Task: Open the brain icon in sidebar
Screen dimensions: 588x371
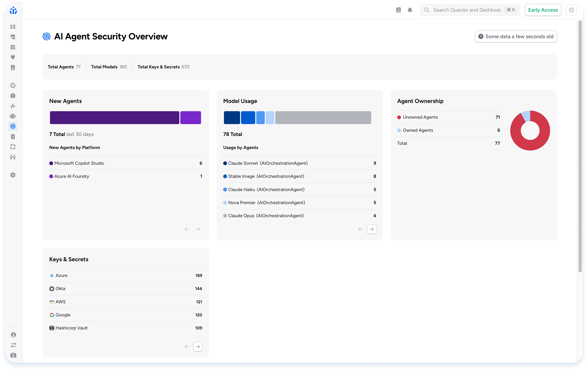Action: [x=13, y=96]
